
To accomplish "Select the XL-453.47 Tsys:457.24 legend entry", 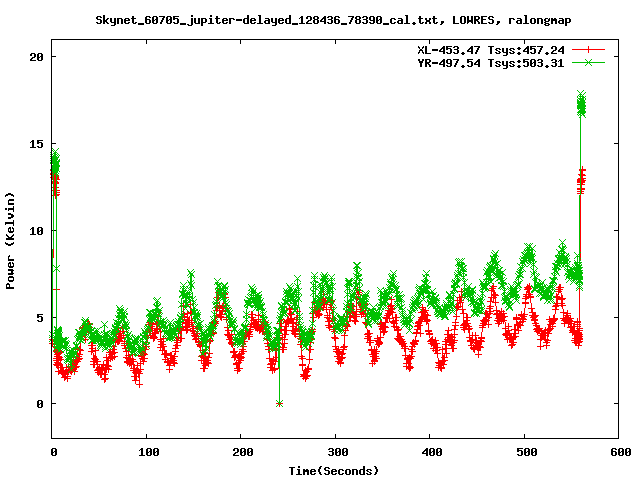I will (x=491, y=50).
